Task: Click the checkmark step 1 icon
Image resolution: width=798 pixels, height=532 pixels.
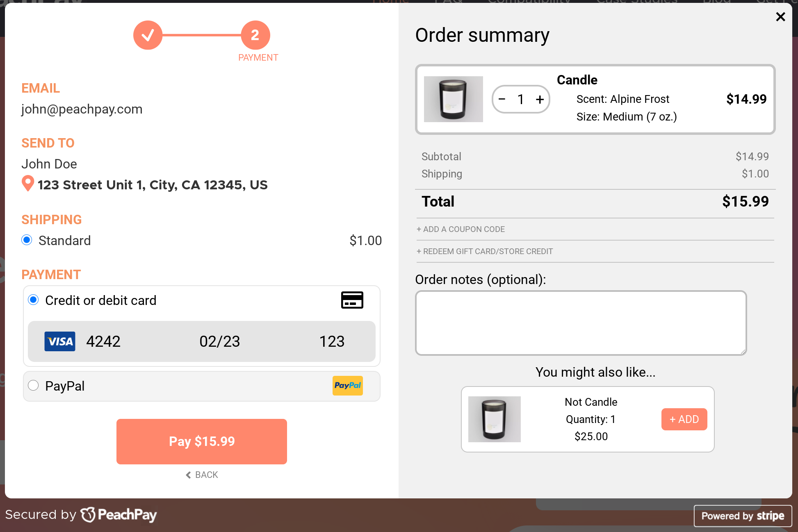Action: point(147,34)
